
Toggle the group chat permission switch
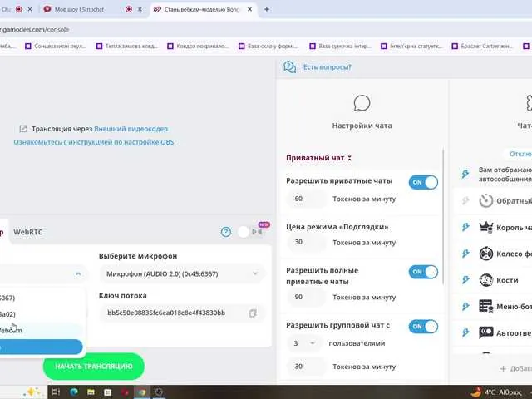(x=423, y=327)
